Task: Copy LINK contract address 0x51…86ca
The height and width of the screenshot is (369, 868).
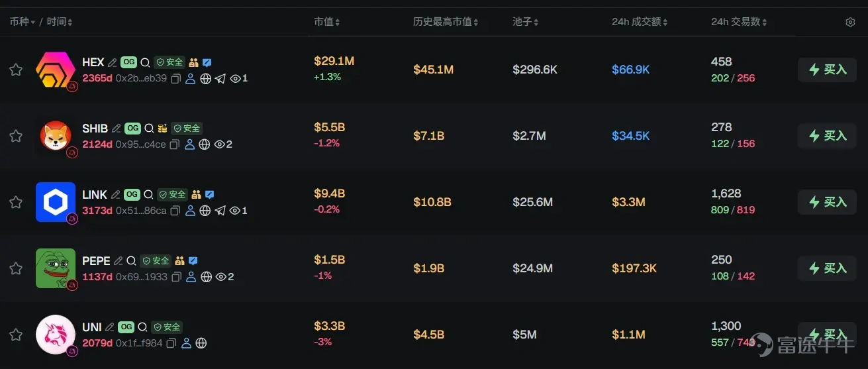Action: click(175, 211)
